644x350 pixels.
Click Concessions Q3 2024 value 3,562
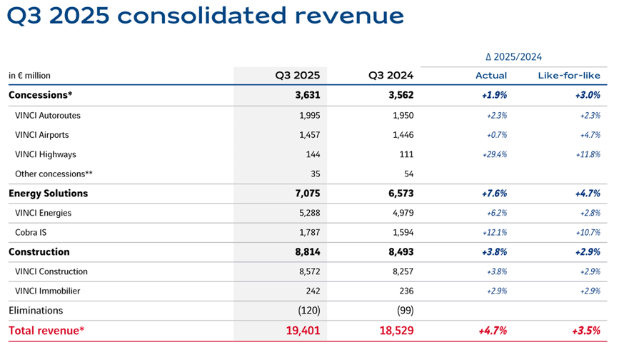[401, 95]
